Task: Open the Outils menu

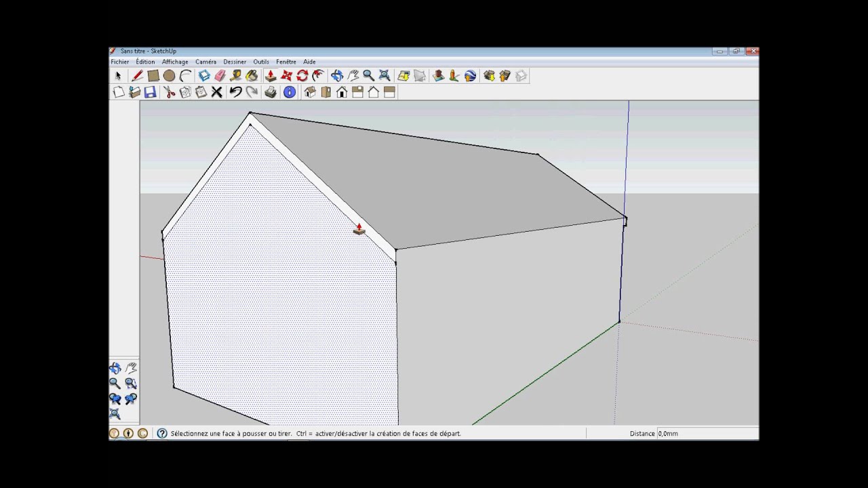Action: (261, 62)
